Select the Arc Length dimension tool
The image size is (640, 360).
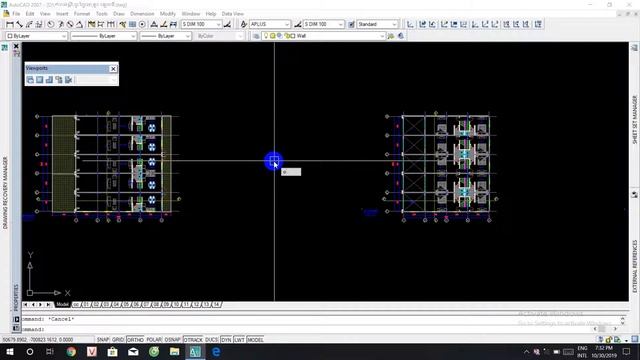coord(29,24)
